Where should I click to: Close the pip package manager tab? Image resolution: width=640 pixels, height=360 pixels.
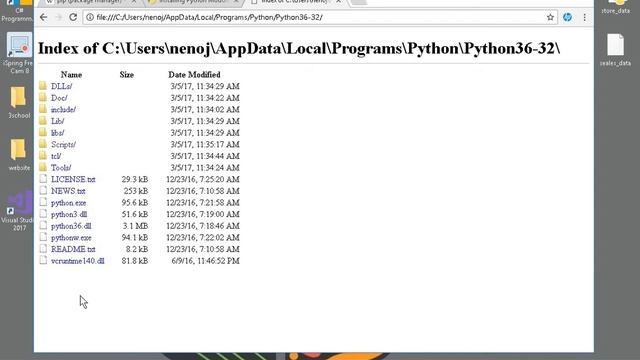point(134,2)
